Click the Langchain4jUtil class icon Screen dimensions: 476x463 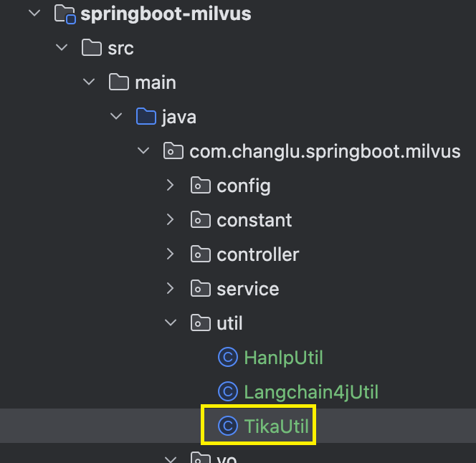coord(228,391)
